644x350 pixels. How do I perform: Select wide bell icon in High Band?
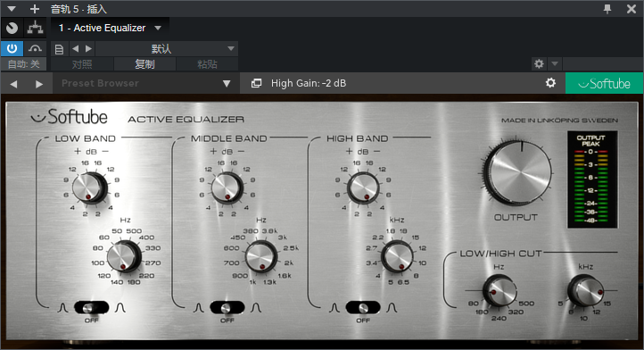point(392,308)
